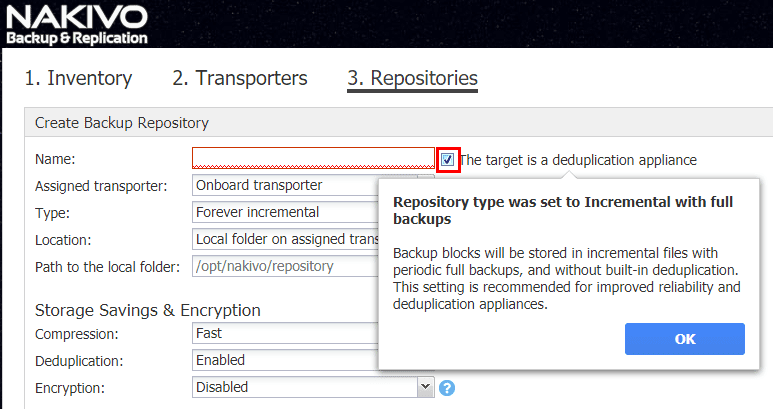773x409 pixels.
Task: Click the Path to the local folder field
Action: (x=285, y=266)
